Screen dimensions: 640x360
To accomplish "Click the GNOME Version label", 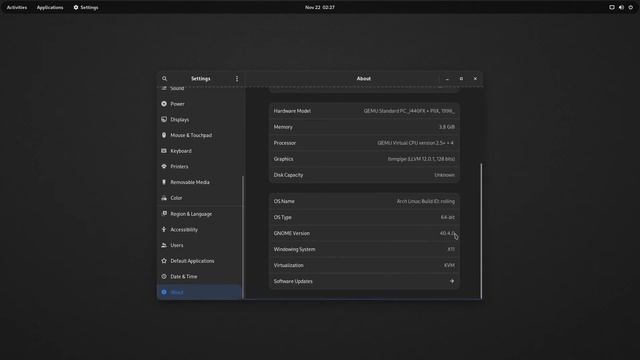I will pyautogui.click(x=291, y=233).
